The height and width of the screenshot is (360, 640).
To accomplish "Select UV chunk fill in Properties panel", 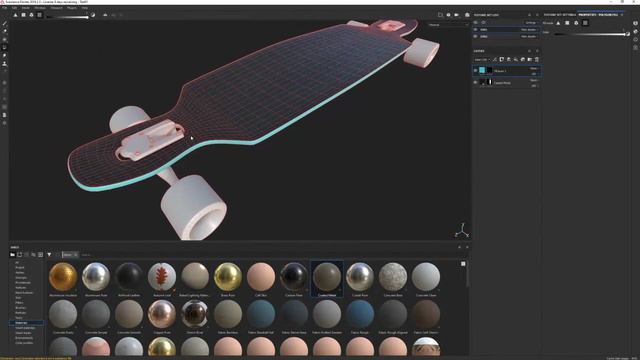I will coord(585,23).
